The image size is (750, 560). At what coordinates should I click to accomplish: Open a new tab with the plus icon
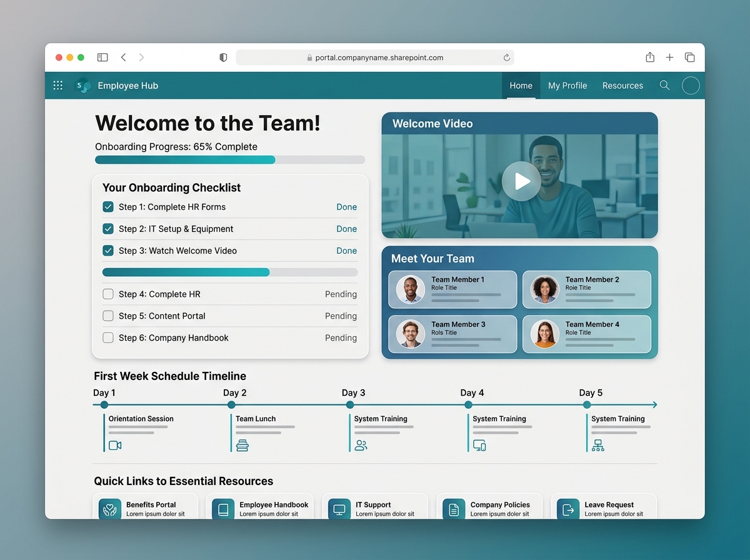coord(669,57)
